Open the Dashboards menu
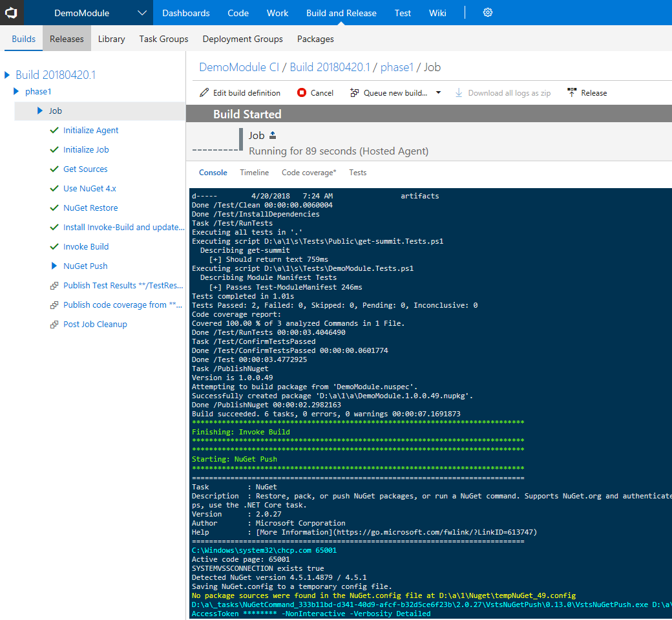672x620 pixels. [186, 13]
